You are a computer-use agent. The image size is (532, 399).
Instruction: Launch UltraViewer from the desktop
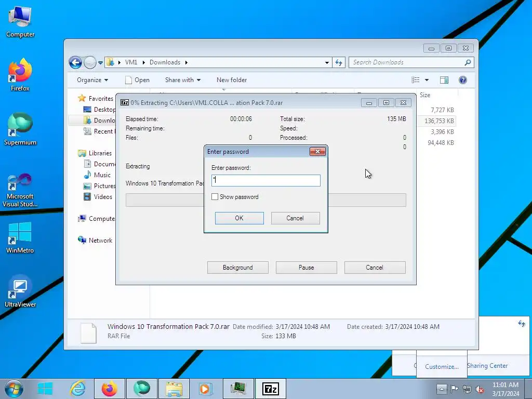point(20,291)
